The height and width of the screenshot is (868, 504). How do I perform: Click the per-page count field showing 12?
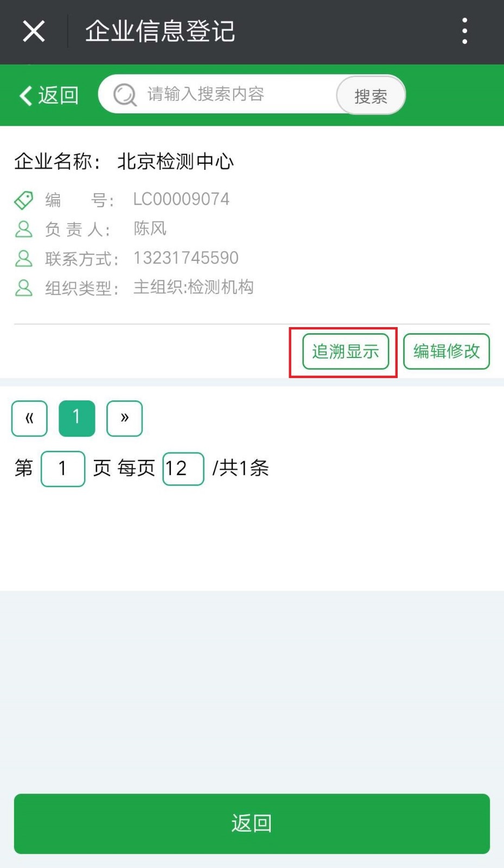point(183,469)
